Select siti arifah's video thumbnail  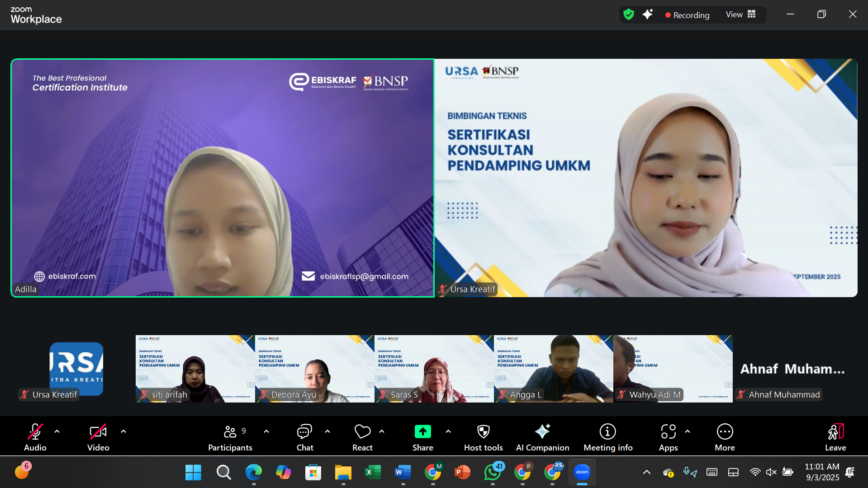click(x=195, y=369)
